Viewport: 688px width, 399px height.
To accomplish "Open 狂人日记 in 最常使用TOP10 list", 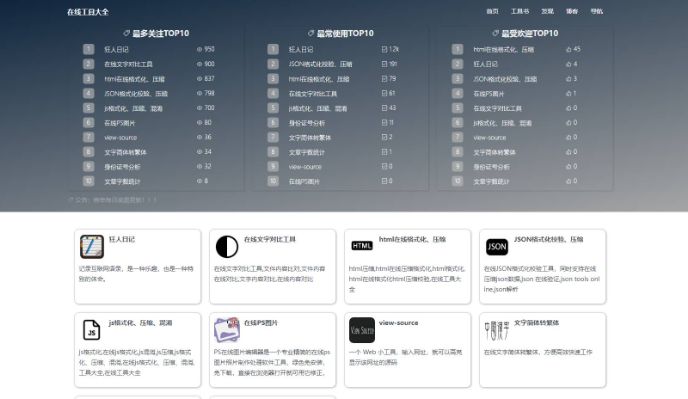I will [x=301, y=50].
